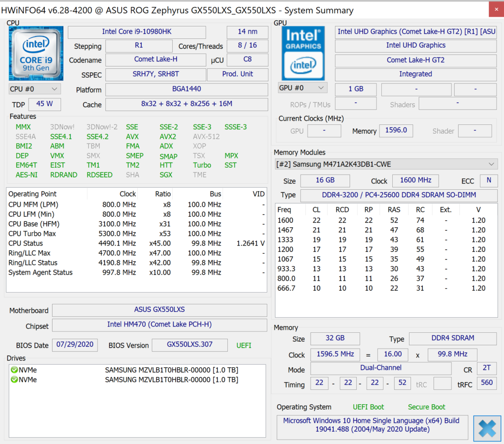Click the Integrated GPU type field
This screenshot has height=444, width=504.
(416, 74)
